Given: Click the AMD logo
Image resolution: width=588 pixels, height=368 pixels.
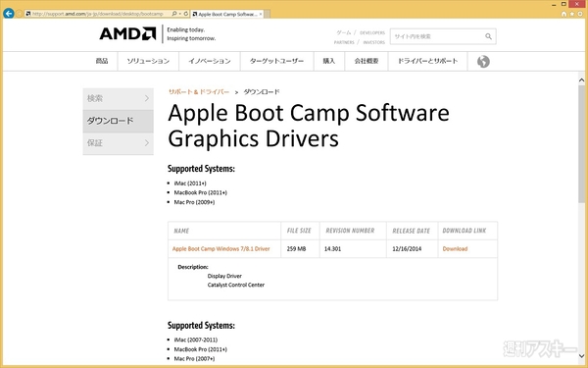Looking at the screenshot, I should pyautogui.click(x=127, y=33).
